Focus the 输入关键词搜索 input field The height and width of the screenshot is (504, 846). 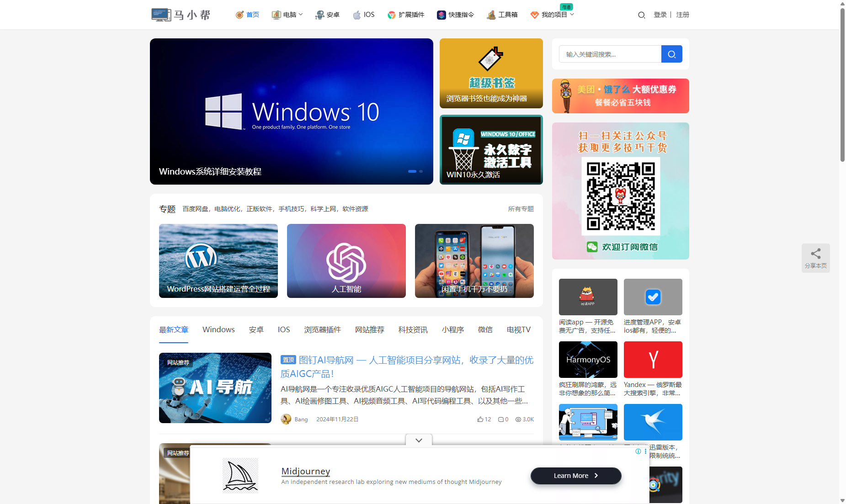(x=610, y=54)
